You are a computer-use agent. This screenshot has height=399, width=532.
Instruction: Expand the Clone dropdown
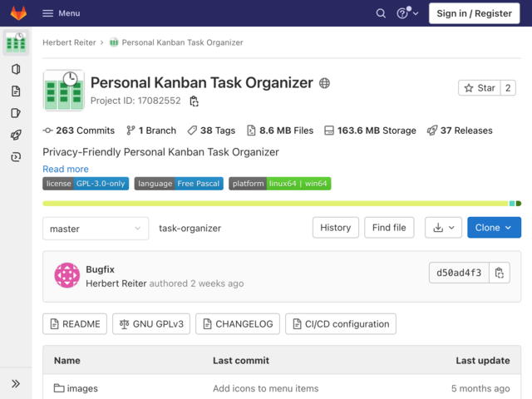494,228
